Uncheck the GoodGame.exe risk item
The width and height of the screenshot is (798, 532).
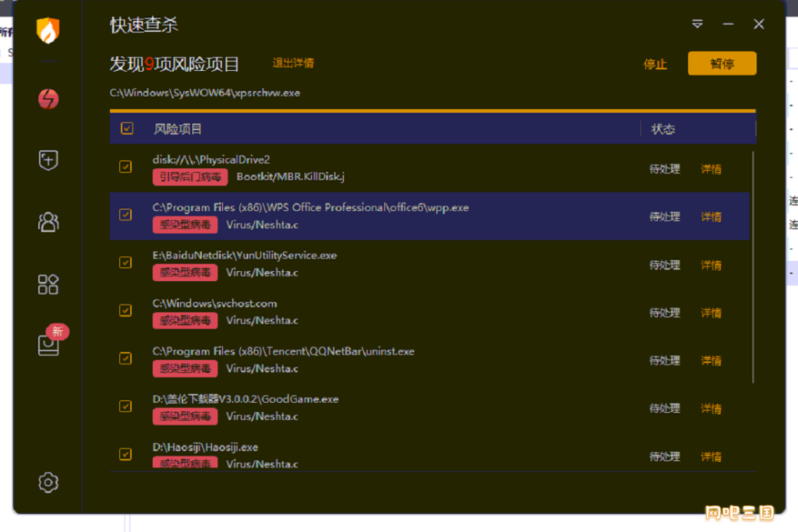point(125,406)
